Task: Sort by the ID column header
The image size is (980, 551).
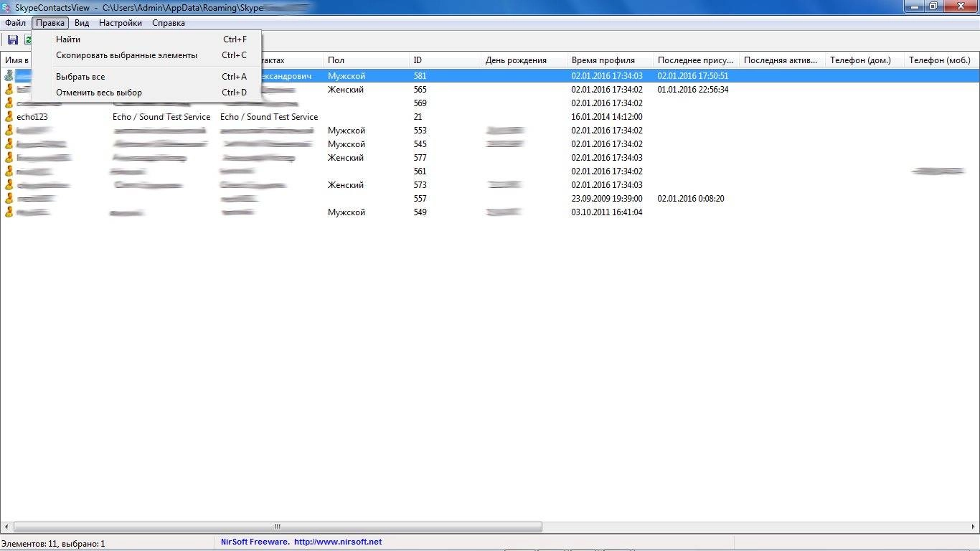Action: pyautogui.click(x=445, y=60)
